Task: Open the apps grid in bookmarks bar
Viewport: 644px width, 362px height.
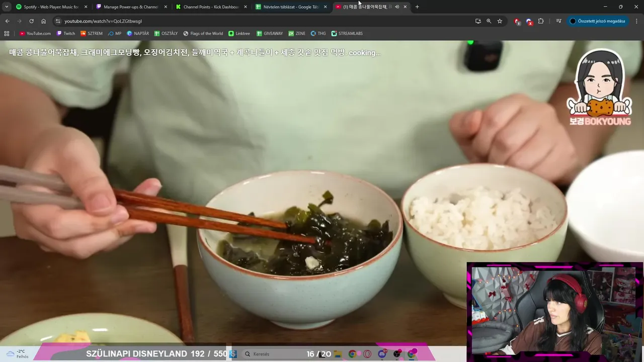Action: (x=7, y=33)
